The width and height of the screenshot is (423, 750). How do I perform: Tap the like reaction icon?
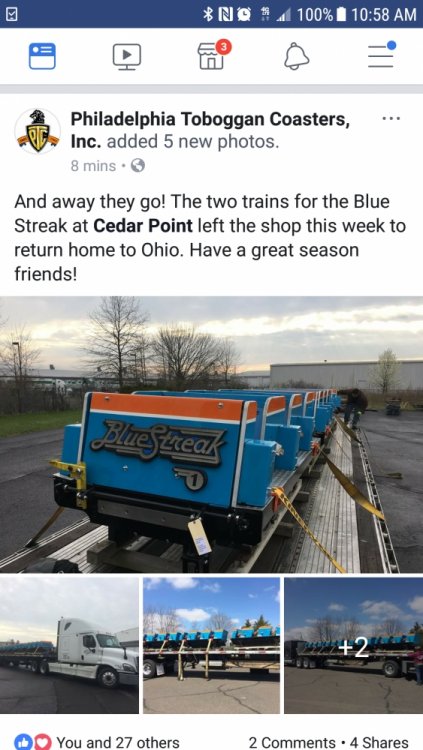click(22, 742)
